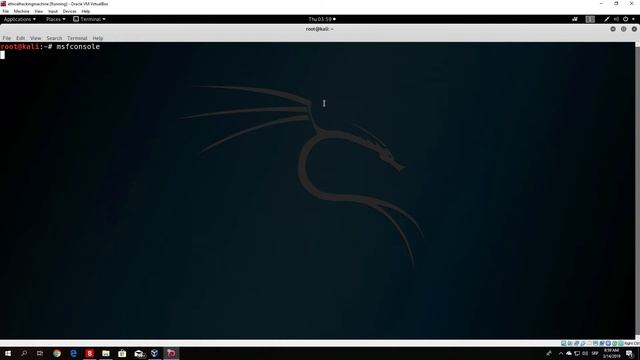Open the Kali Applications menu
The width and height of the screenshot is (640, 360).
point(19,19)
